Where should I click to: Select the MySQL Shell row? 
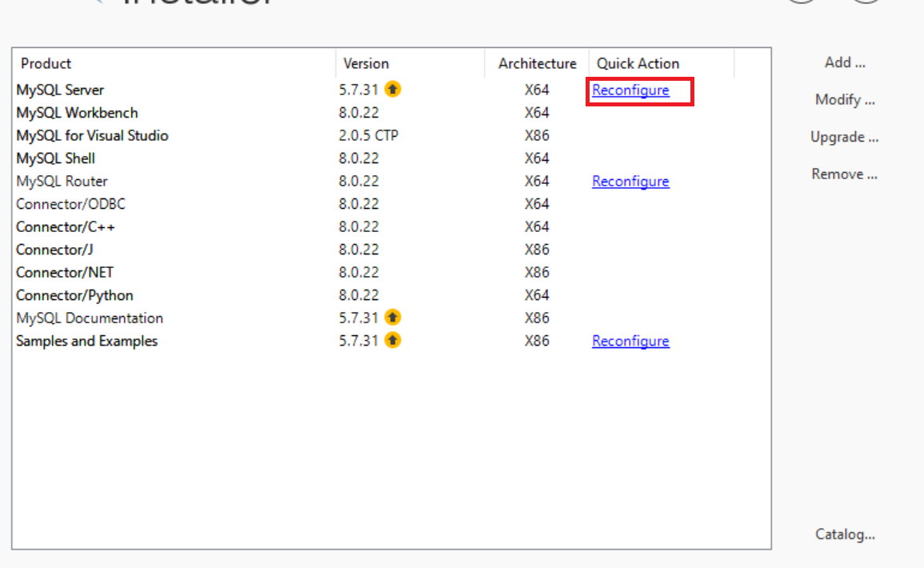(x=391, y=158)
